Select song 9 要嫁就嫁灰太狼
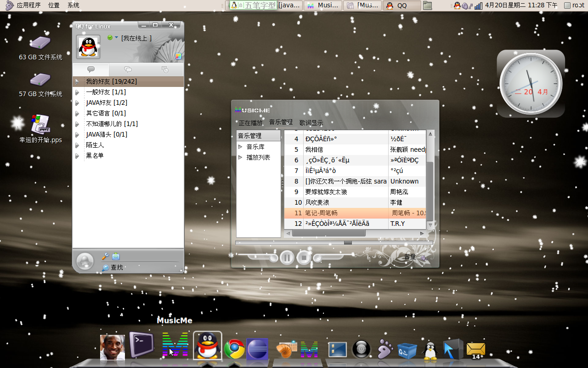Image resolution: width=588 pixels, height=368 pixels. pos(355,192)
